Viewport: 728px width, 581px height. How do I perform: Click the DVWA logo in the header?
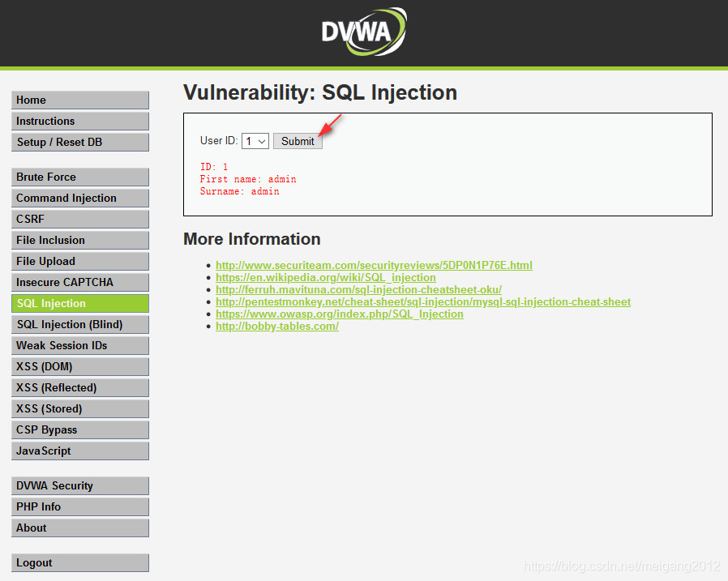click(364, 32)
